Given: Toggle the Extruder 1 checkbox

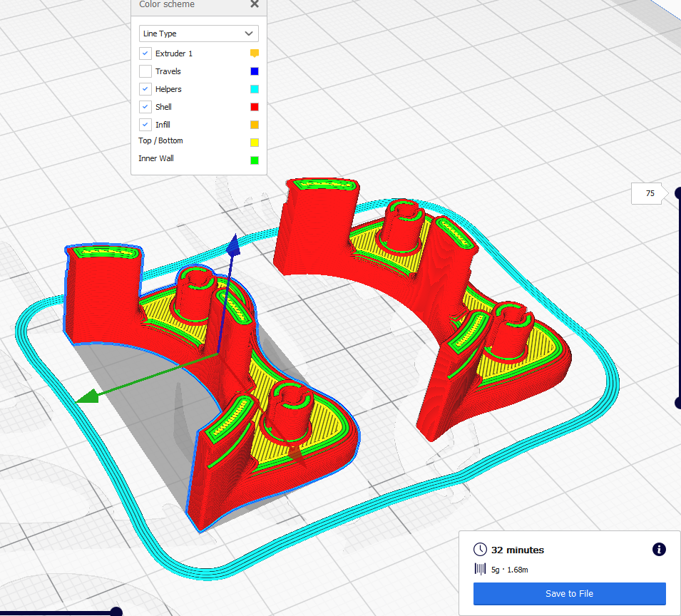Looking at the screenshot, I should [x=145, y=53].
